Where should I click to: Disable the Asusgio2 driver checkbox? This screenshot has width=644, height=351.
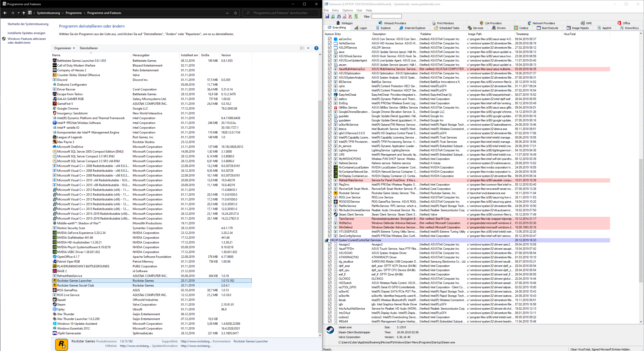[x=330, y=244]
